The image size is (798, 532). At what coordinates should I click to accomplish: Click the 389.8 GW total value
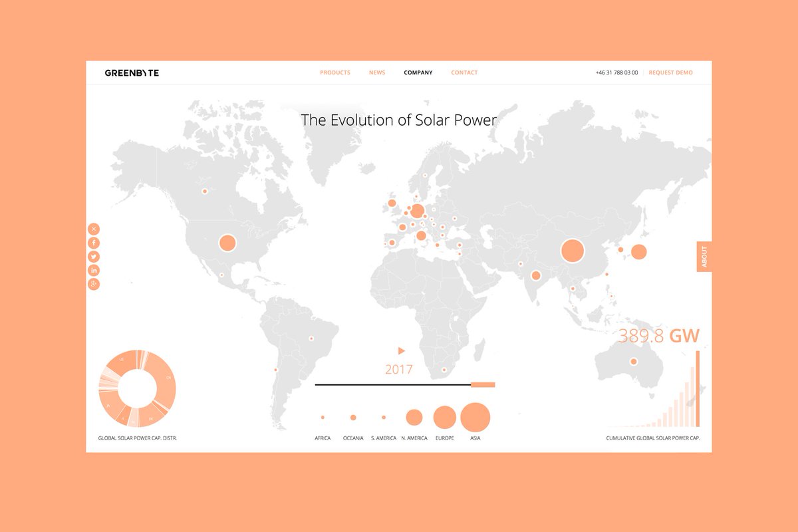click(659, 336)
